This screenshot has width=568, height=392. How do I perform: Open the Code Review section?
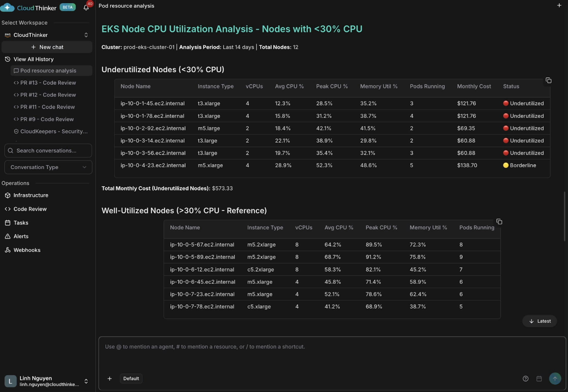[x=30, y=209]
